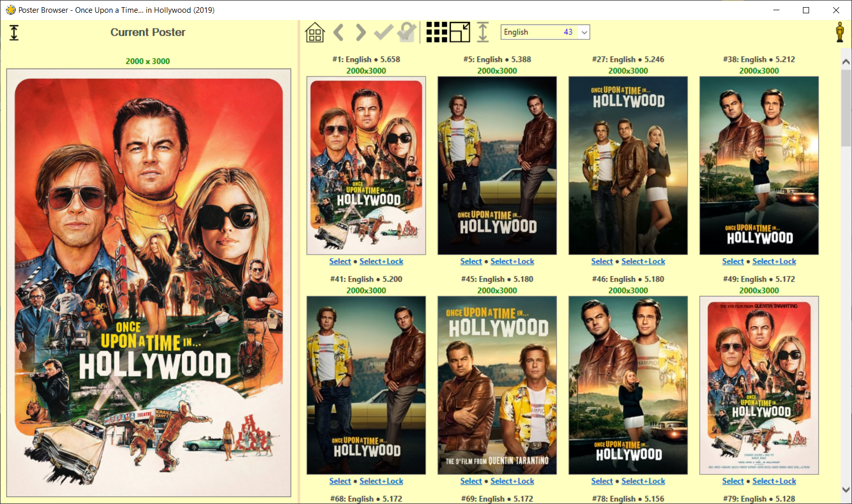The image size is (852, 504).
Task: Click Select under poster #46
Action: pyautogui.click(x=602, y=481)
